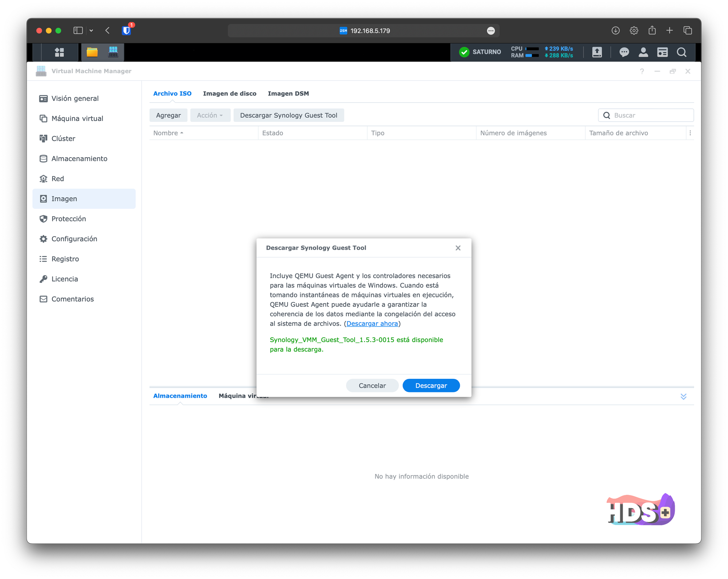Screen dimensions: 728x579
Task: Open Configuración settings
Action: (x=84, y=239)
